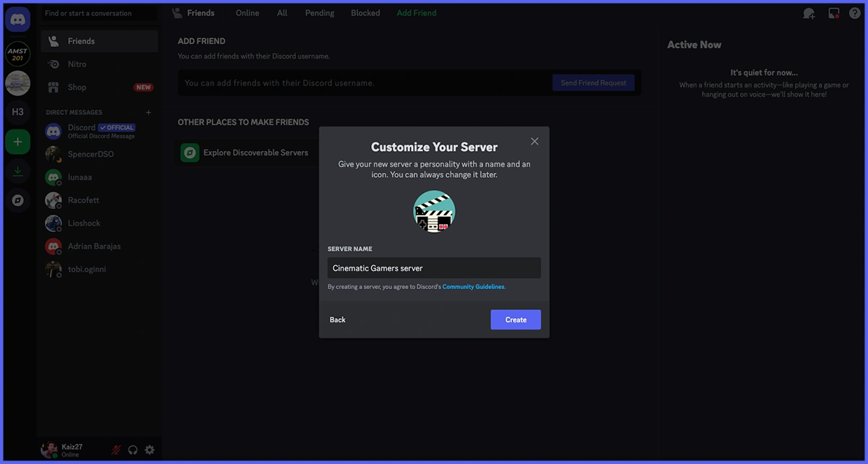Screen dimensions: 868x464
Task: Open the AMST 201 server icon
Action: 18,53
